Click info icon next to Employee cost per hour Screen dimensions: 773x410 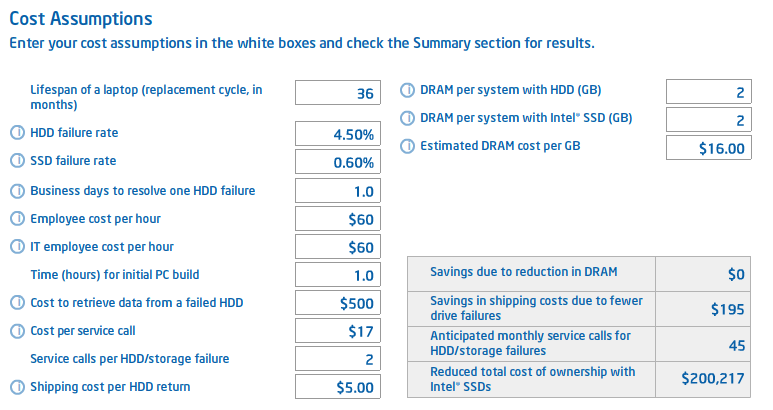(17, 218)
